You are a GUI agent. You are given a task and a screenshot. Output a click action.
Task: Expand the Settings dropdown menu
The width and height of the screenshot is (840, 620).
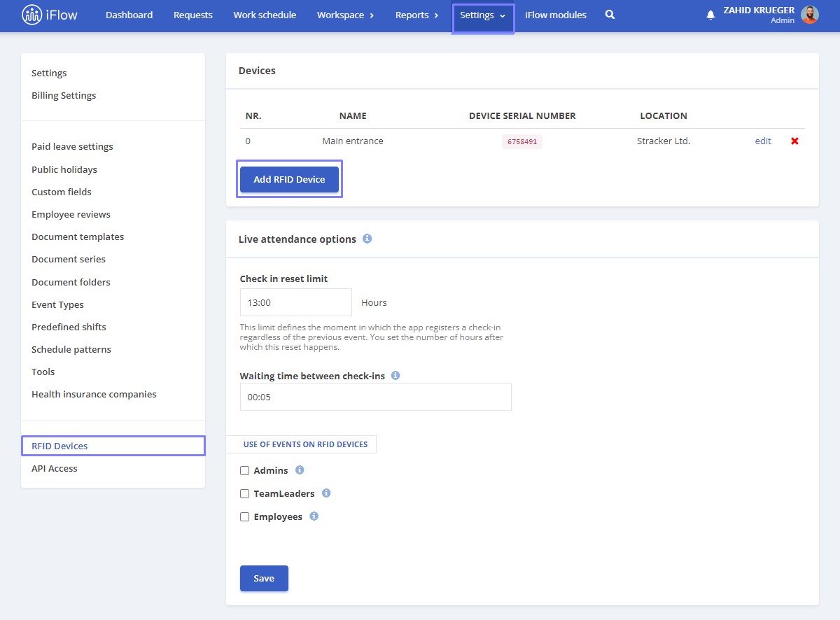(483, 15)
